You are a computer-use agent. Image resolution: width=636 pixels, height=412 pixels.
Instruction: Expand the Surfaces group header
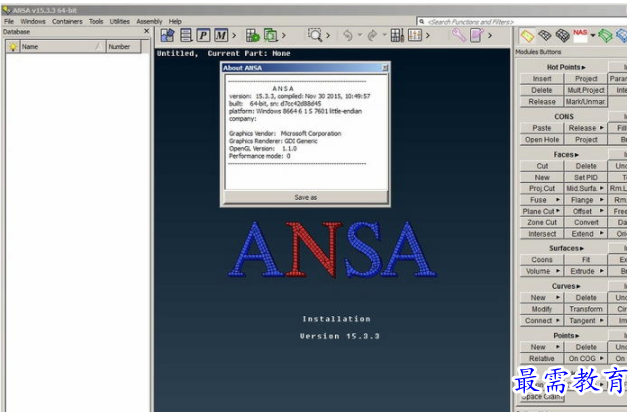pyautogui.click(x=566, y=248)
